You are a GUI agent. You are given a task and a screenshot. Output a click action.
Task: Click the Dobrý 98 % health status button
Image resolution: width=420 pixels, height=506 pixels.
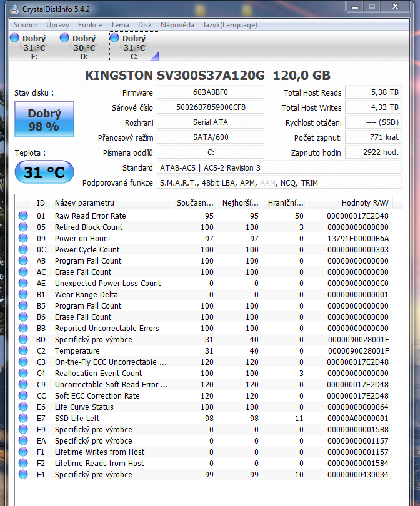coord(44,119)
